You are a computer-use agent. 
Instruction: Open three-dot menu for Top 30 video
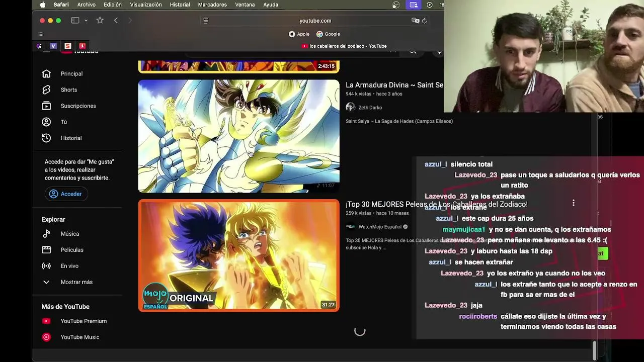pos(573,203)
